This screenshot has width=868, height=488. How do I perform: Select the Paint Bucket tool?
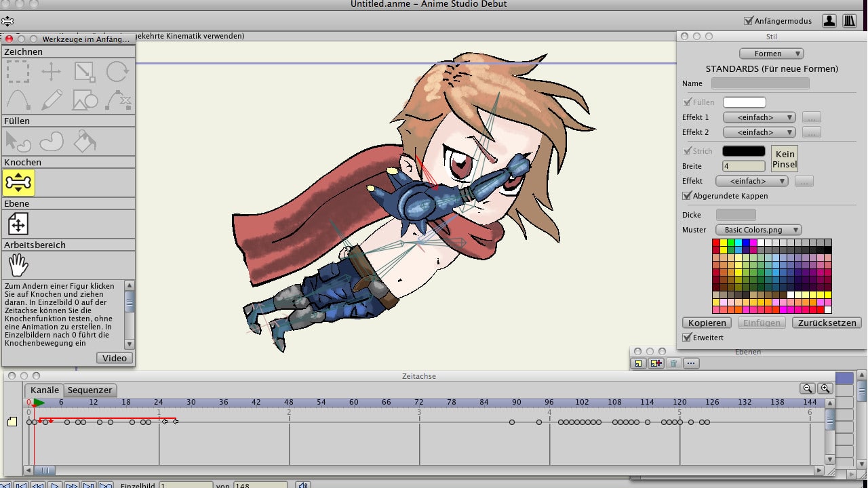85,141
